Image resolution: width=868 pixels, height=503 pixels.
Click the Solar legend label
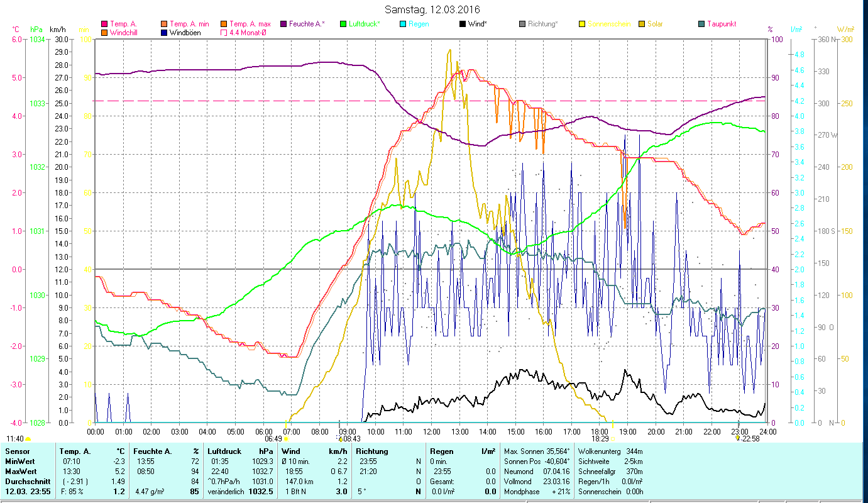[x=655, y=24]
